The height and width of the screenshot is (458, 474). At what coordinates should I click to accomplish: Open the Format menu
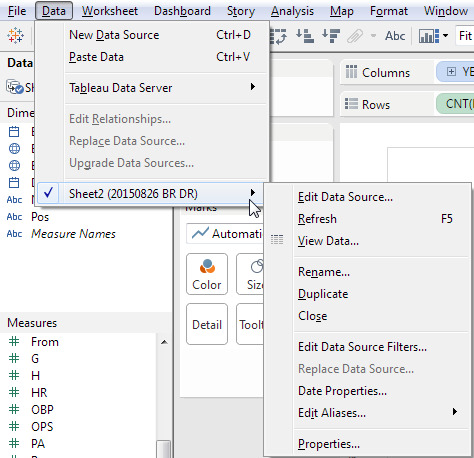pyautogui.click(x=389, y=11)
